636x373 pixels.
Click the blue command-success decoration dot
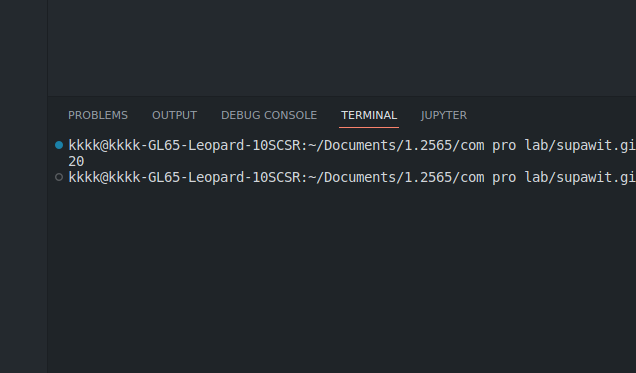coord(59,145)
